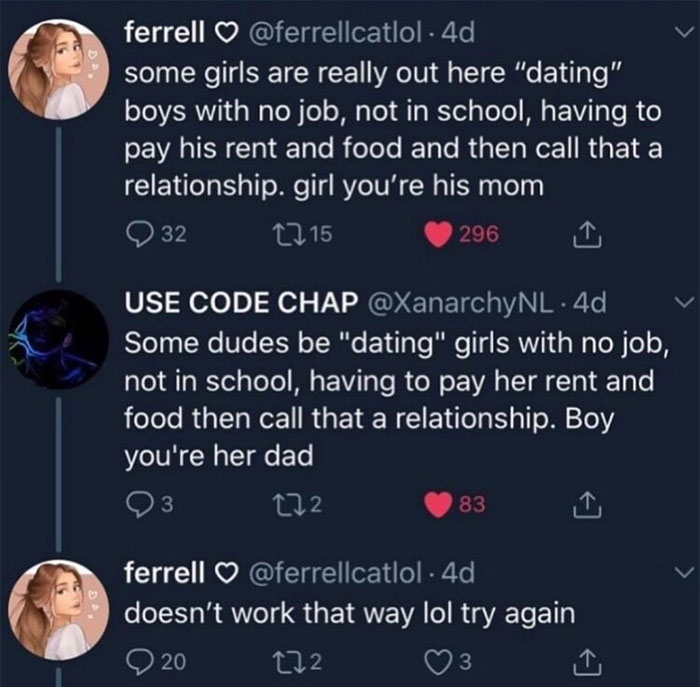Reply to the "doesn't work that way" tweet
The image size is (700, 687).
[x=139, y=662]
